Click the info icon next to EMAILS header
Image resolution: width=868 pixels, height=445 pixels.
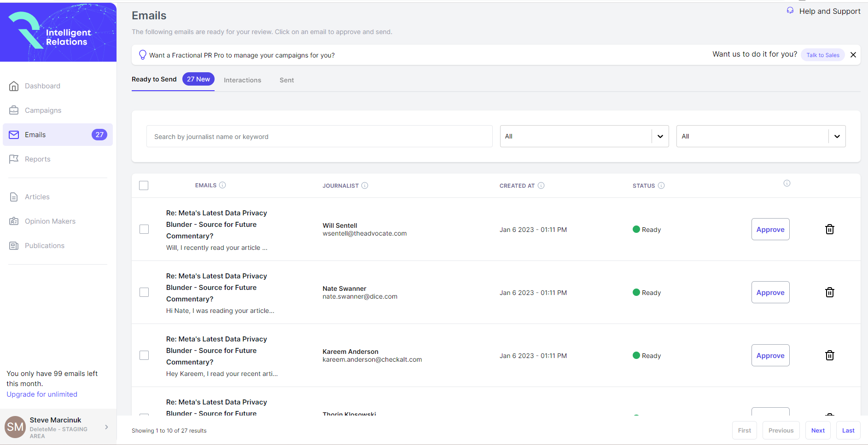click(222, 185)
